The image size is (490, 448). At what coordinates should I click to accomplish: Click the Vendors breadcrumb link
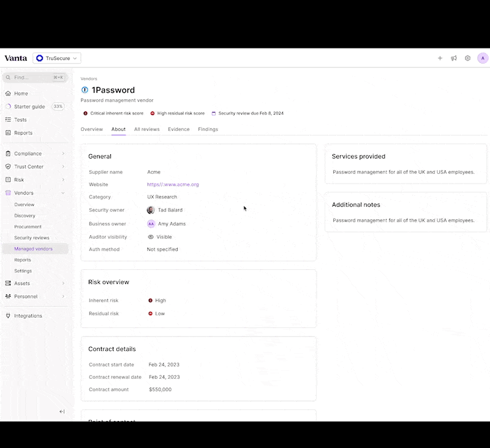pos(89,79)
